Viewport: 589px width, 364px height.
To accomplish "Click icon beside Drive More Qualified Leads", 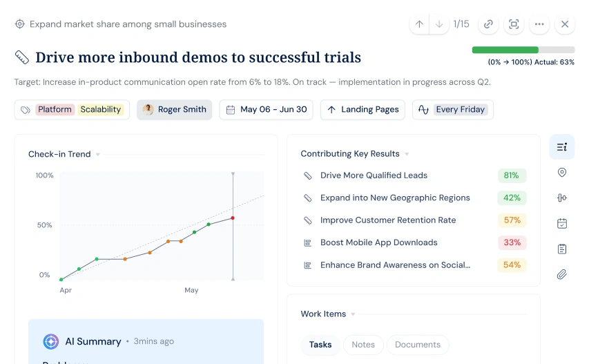I will [308, 176].
